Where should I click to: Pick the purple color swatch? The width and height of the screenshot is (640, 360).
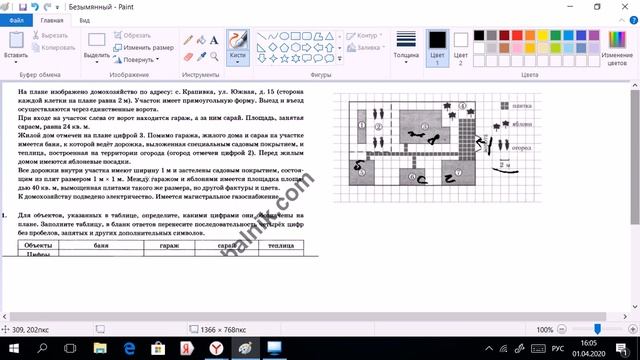click(x=594, y=36)
